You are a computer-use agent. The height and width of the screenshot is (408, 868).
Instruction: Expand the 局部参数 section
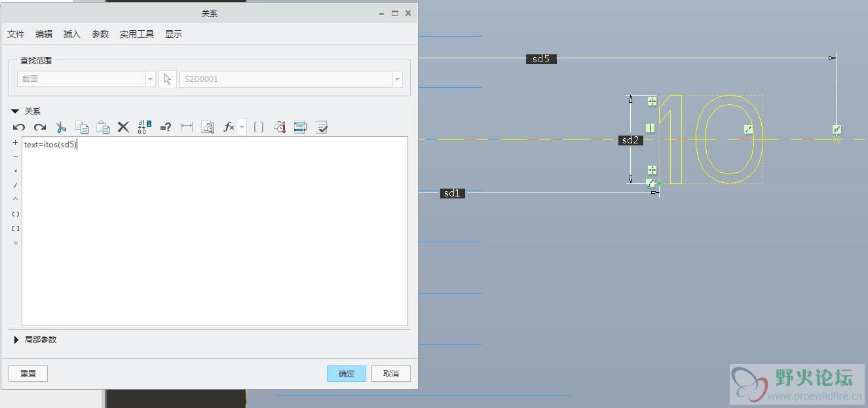click(x=16, y=340)
